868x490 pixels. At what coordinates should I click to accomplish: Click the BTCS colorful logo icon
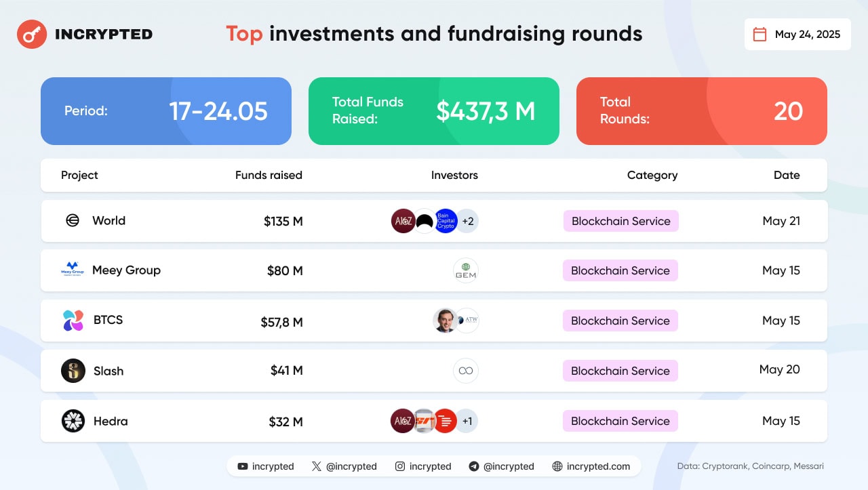73,321
